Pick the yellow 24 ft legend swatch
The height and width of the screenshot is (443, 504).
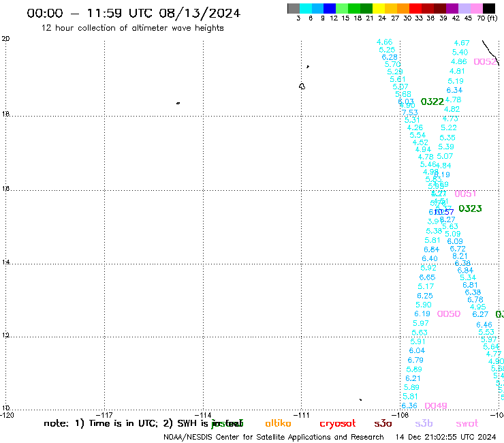click(379, 9)
